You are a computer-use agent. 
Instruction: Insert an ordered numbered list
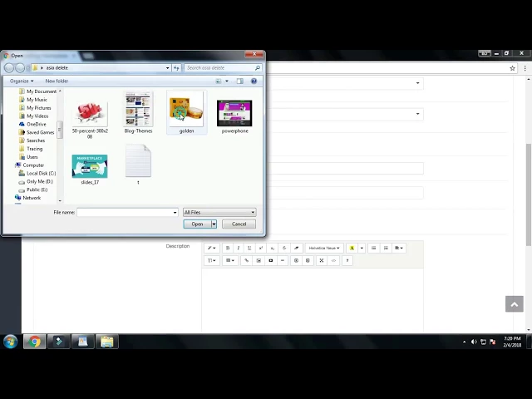[386, 248]
